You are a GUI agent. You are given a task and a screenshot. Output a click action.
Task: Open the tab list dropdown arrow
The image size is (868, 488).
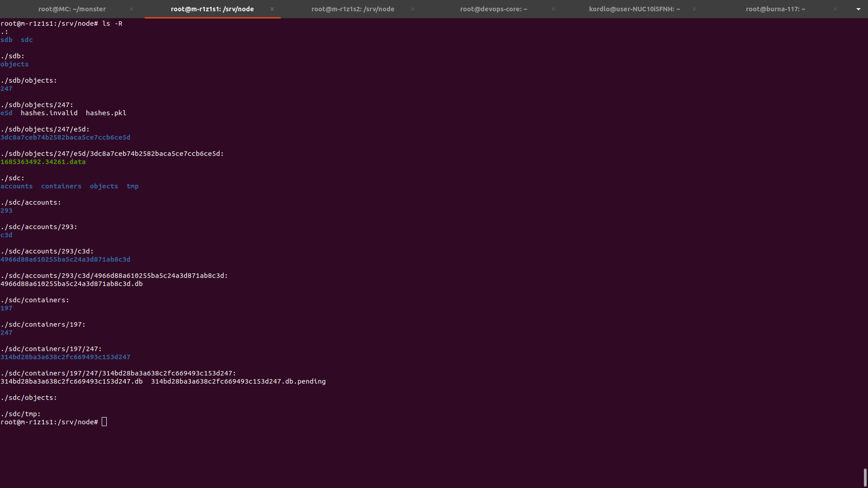tap(859, 9)
